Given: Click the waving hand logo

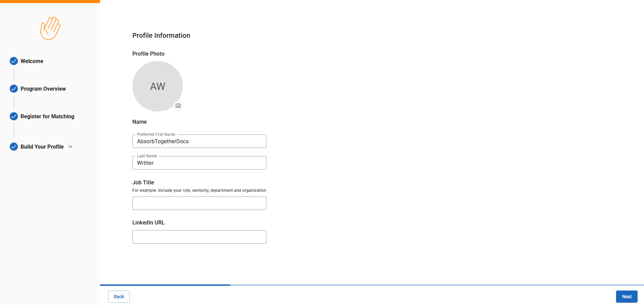Looking at the screenshot, I should coord(50,28).
